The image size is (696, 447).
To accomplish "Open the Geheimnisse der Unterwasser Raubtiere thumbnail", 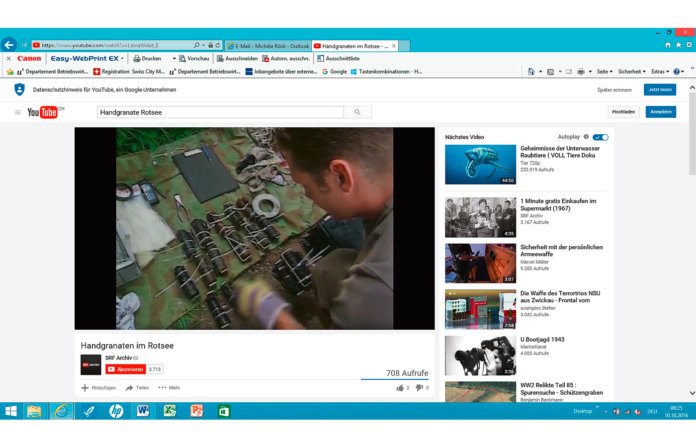I will click(480, 164).
